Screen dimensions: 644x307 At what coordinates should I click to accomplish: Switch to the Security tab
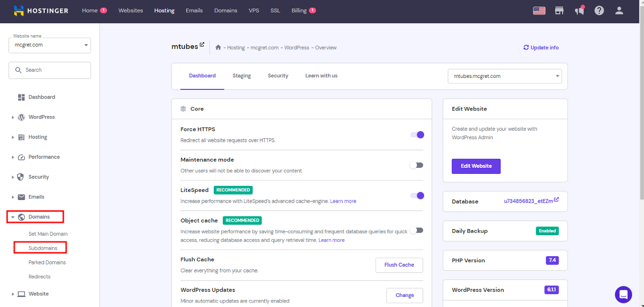tap(278, 76)
